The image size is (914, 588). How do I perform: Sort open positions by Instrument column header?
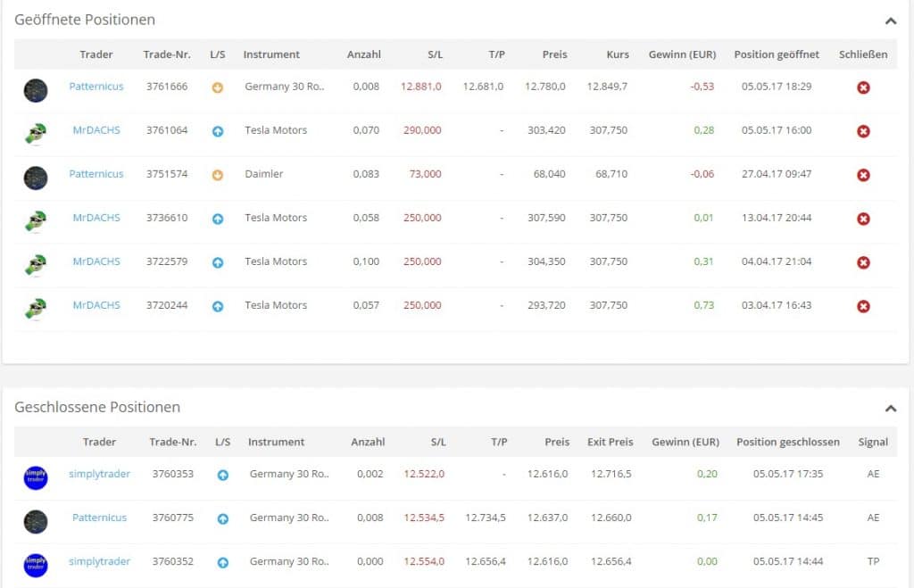(x=271, y=54)
